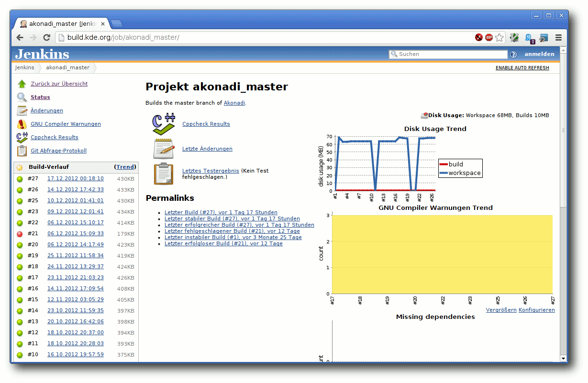588x383 pixels.
Task: Click GNU Compiler Warnungen sidebar icon
Action: click(x=22, y=124)
